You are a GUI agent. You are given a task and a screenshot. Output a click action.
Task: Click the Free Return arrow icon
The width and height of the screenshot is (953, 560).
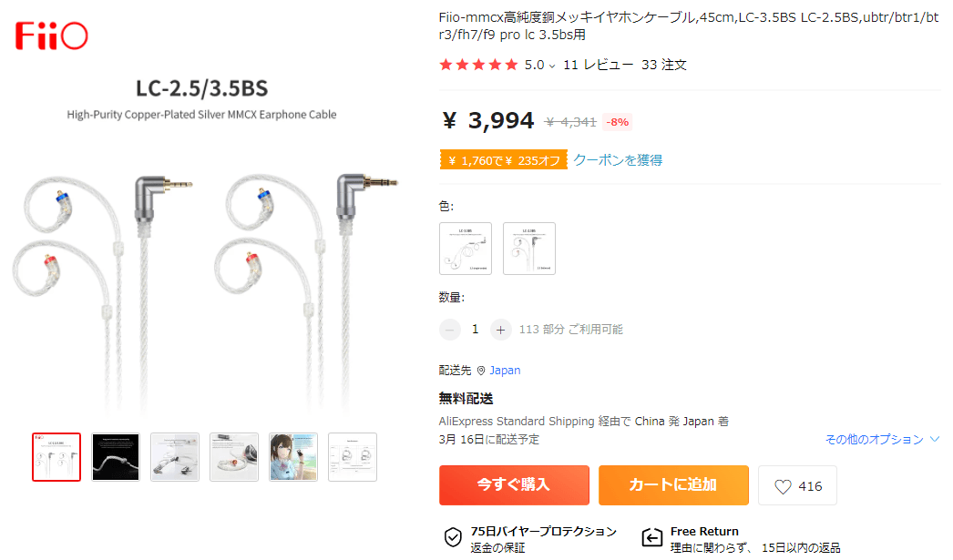tap(652, 537)
